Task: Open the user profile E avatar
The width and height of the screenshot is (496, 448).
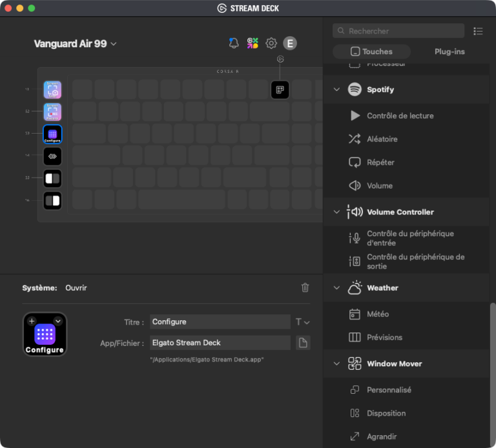Action: 290,43
